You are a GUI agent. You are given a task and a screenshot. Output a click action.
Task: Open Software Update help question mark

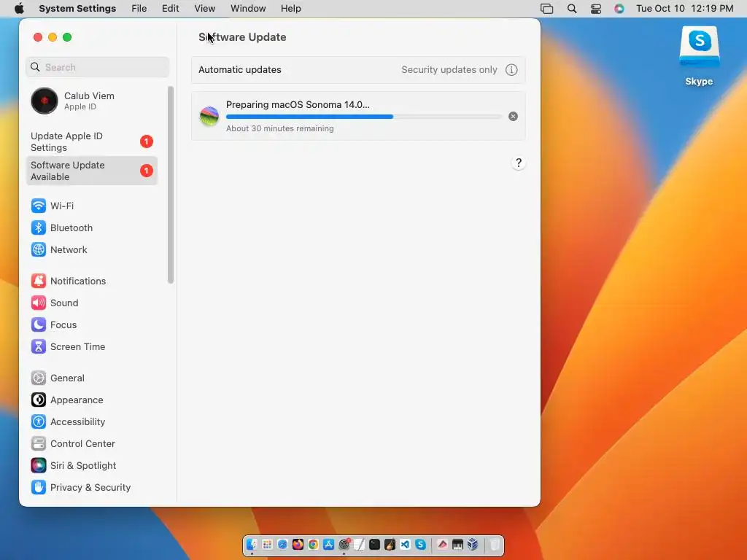(x=519, y=163)
